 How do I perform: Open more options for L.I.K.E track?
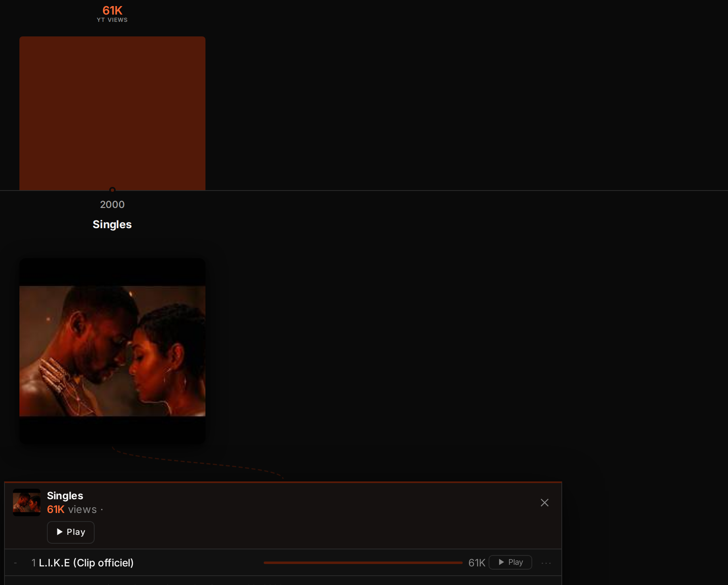546,563
